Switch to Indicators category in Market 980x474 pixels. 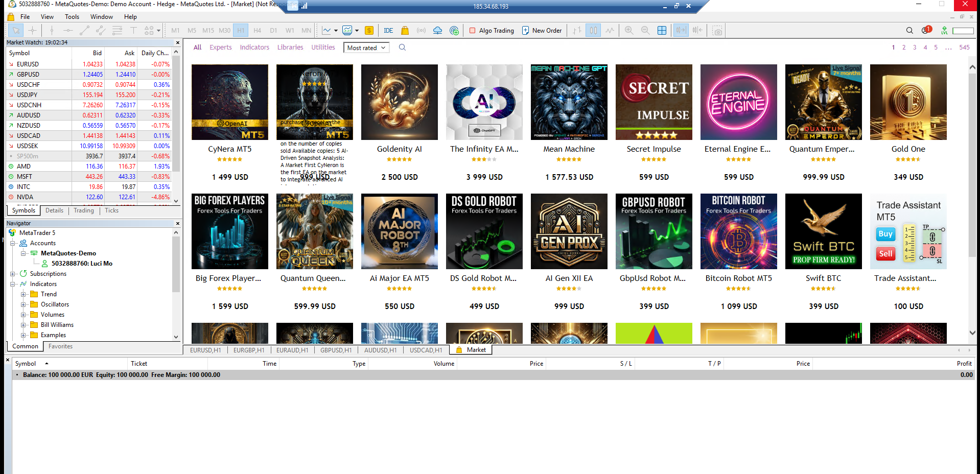click(254, 48)
